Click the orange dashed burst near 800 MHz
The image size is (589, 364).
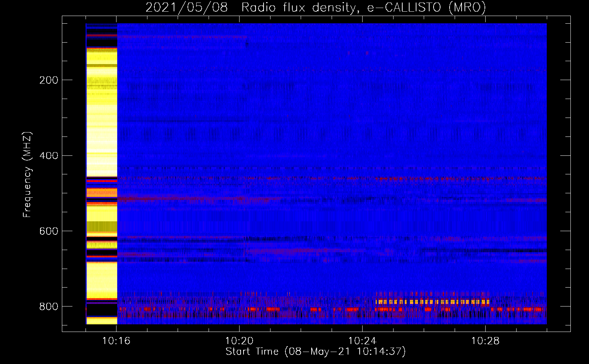432,302
